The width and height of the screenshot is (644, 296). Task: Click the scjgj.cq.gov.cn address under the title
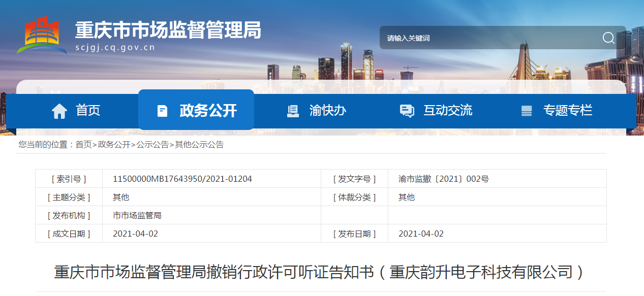click(115, 48)
